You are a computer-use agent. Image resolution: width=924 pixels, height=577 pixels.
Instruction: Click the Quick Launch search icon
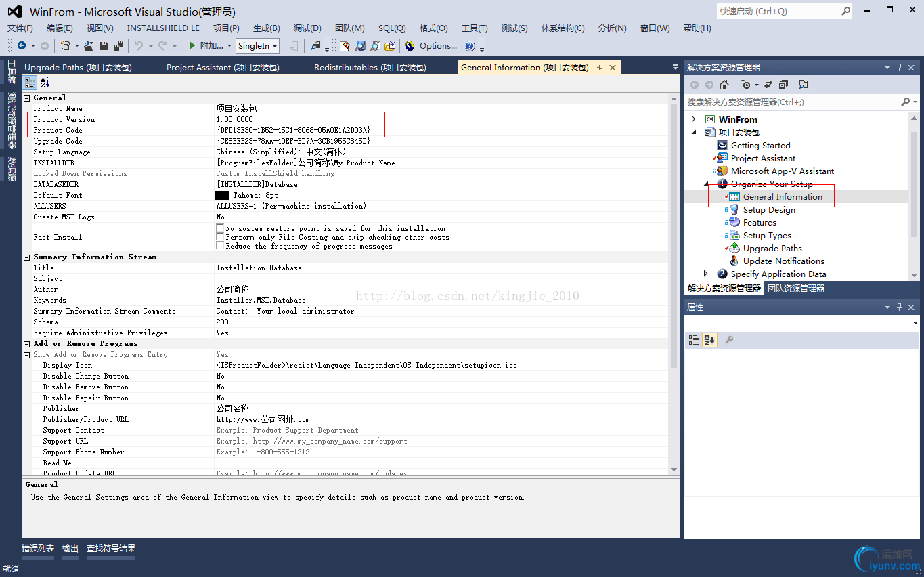[x=846, y=11]
